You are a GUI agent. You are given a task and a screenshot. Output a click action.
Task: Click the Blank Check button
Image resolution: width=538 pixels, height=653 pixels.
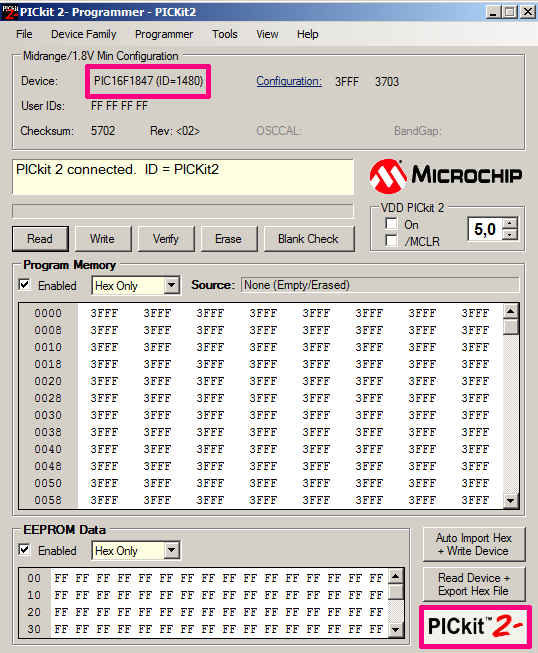tap(309, 239)
